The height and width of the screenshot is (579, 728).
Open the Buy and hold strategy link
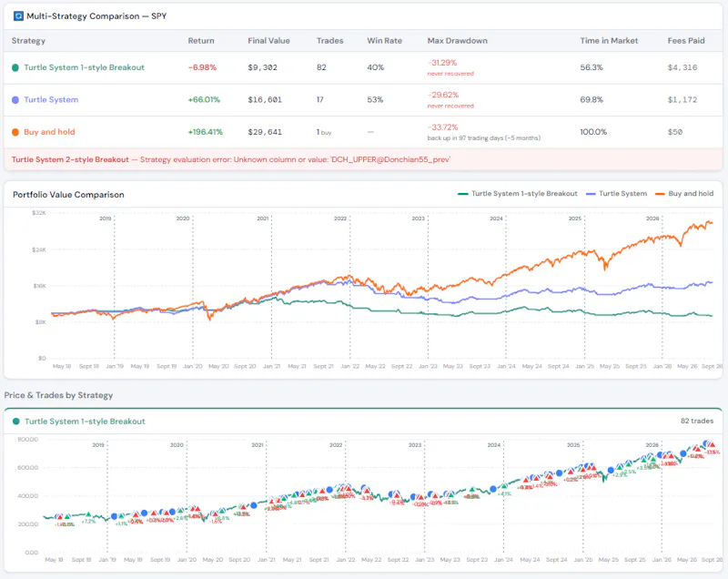click(x=49, y=132)
